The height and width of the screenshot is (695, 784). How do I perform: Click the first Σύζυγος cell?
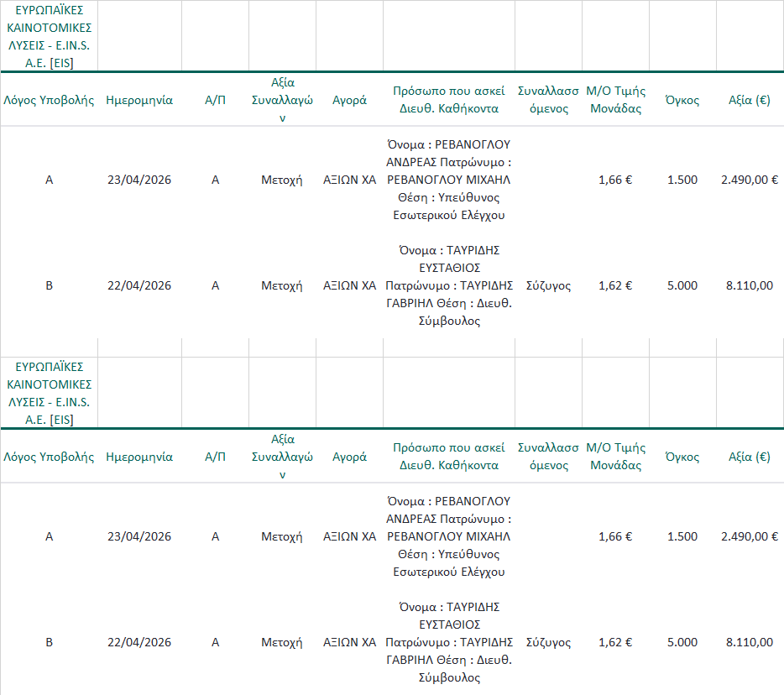pos(548,285)
